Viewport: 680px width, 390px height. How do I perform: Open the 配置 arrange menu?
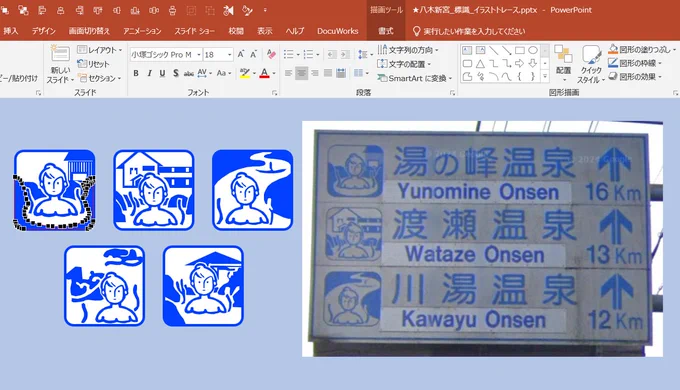[x=563, y=64]
